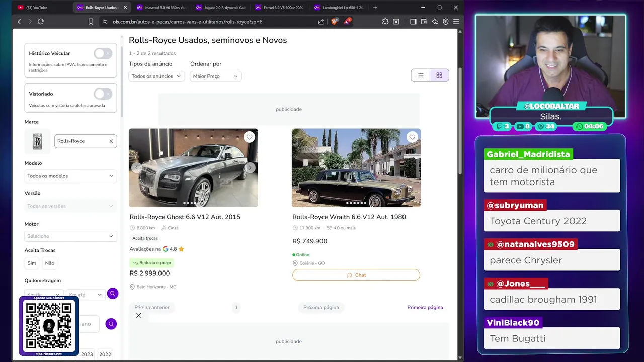Viewport: 644px width, 362px height.
Task: Switch to the YouTube tab
Action: pos(36,8)
